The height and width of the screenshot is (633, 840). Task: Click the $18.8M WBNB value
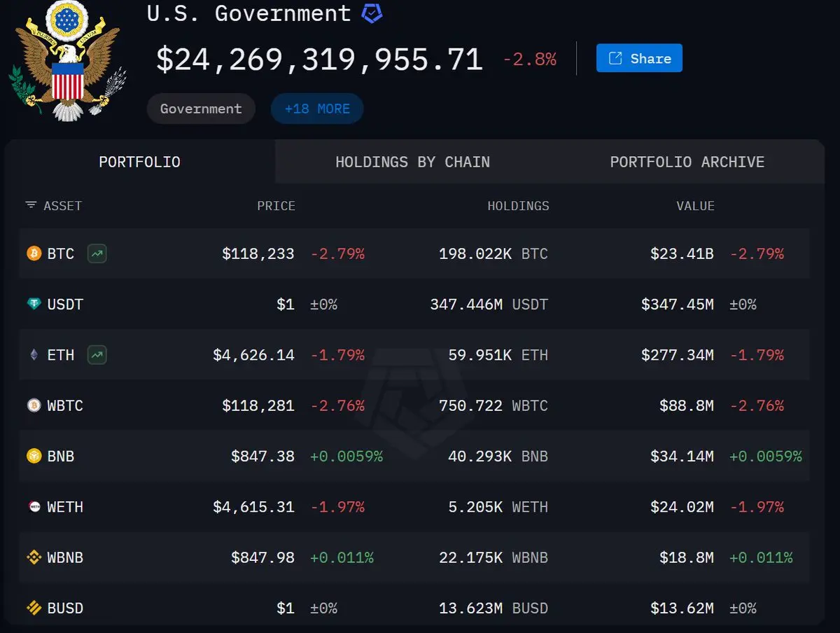click(687, 557)
